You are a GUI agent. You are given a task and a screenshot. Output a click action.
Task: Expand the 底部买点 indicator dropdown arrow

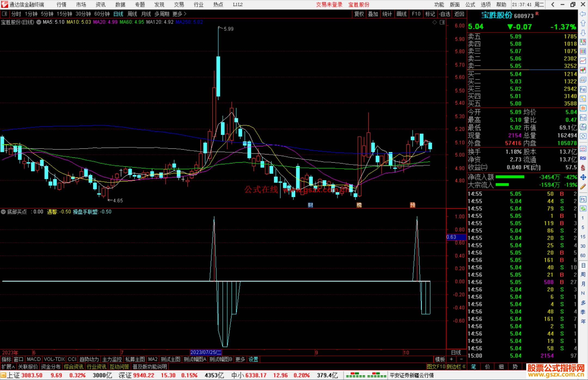[x=3, y=212]
